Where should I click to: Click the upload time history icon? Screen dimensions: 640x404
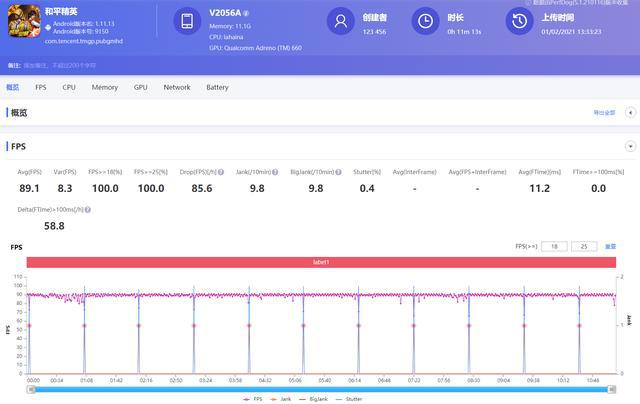tap(519, 21)
